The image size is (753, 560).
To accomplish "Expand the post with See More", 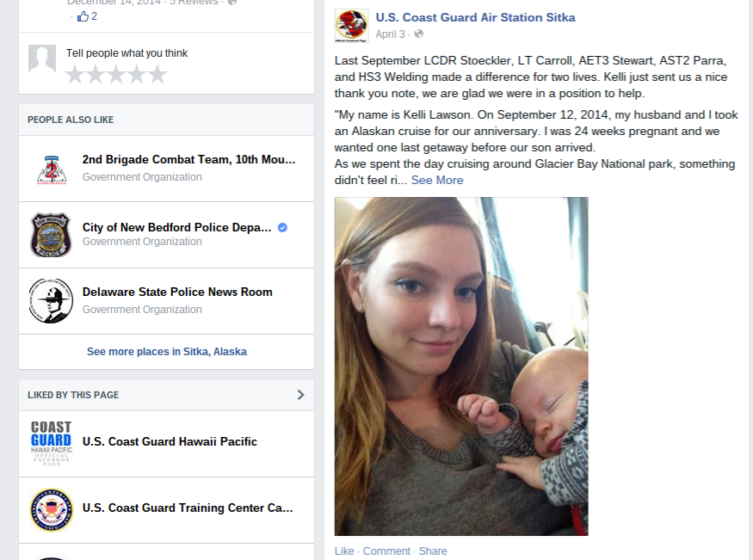I will pos(437,181).
